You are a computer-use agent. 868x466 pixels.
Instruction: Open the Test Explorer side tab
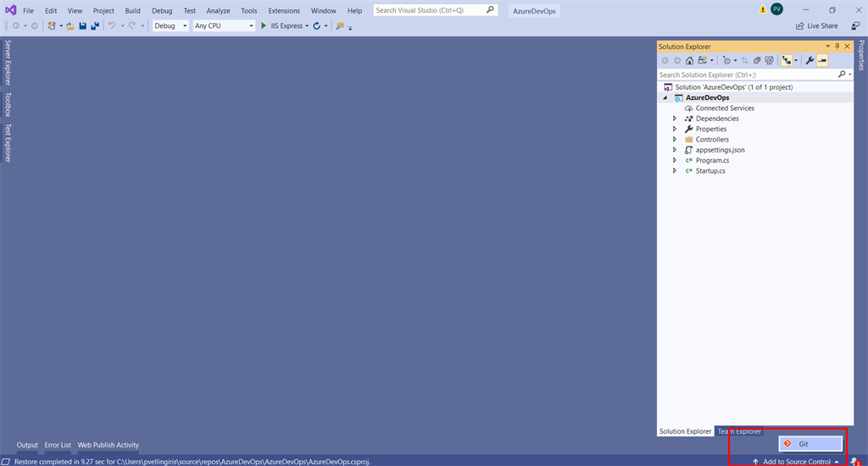pos(8,143)
